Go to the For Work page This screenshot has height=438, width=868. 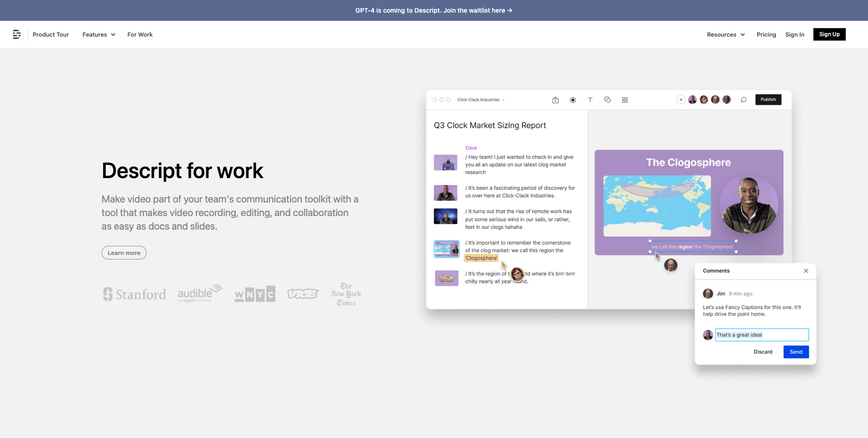tap(140, 34)
